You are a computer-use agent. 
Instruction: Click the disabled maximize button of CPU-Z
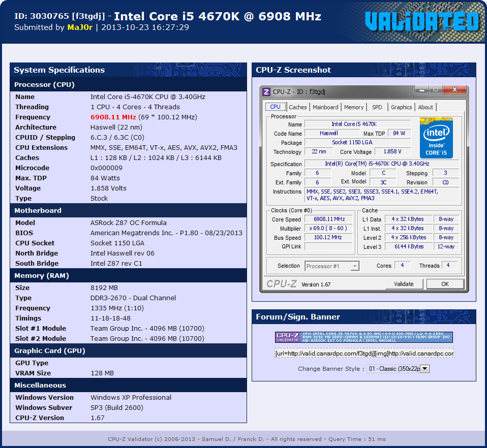tap(436, 90)
